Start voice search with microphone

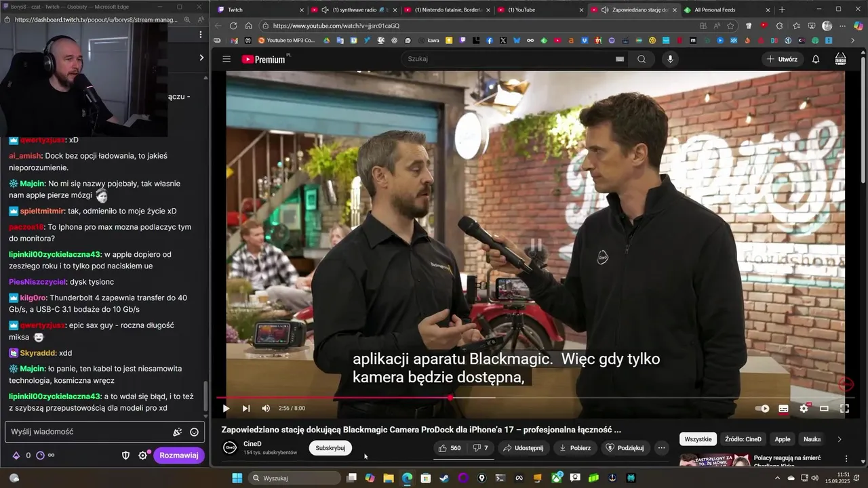[x=670, y=59]
